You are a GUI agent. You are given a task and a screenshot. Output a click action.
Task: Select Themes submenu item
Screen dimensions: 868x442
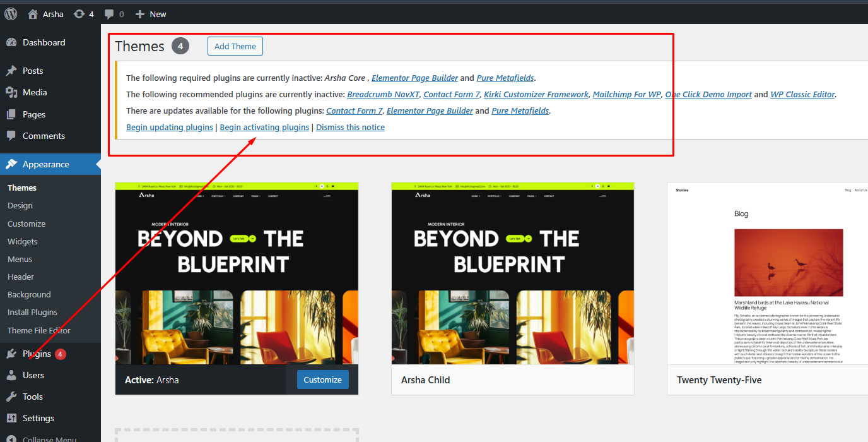coord(22,188)
